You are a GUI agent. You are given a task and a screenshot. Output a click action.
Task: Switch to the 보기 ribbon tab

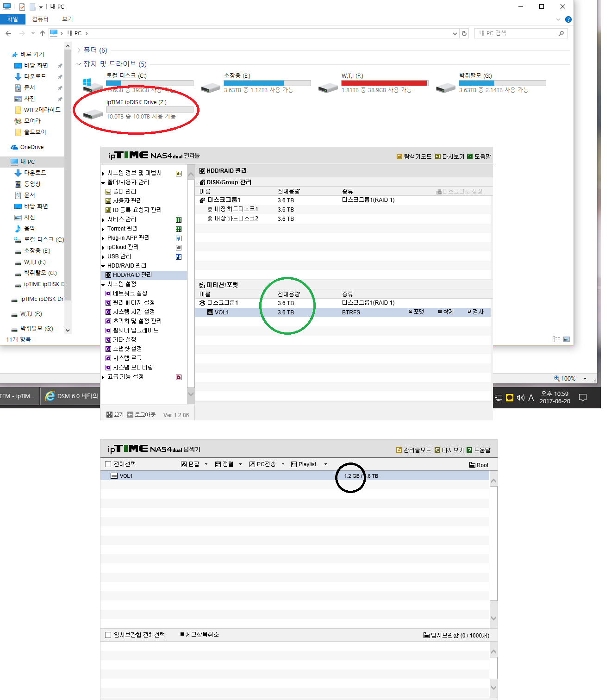pos(68,19)
